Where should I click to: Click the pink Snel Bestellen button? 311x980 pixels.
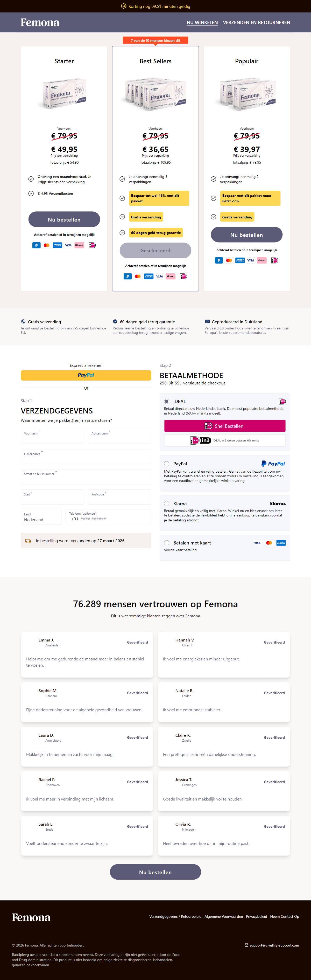point(225,426)
